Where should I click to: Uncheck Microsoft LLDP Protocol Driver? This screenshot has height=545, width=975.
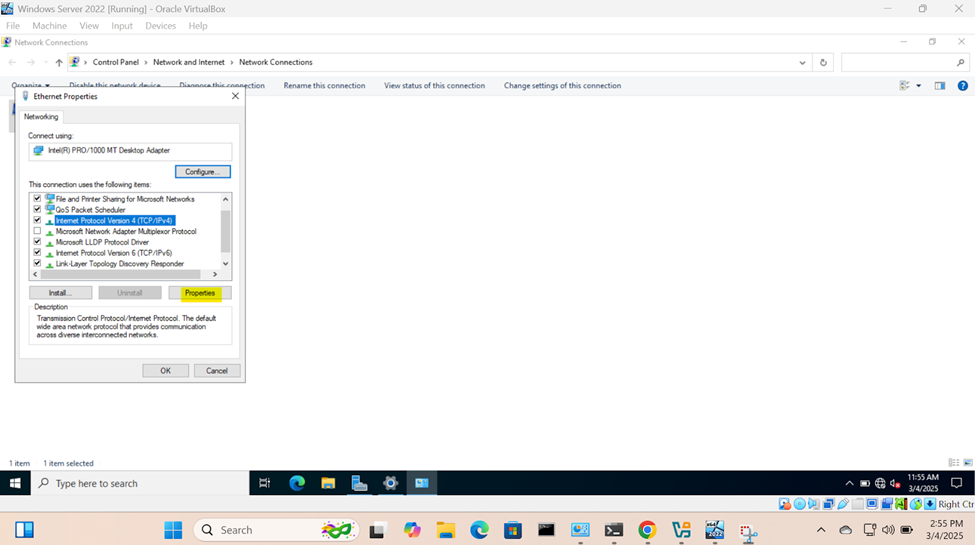pyautogui.click(x=37, y=241)
